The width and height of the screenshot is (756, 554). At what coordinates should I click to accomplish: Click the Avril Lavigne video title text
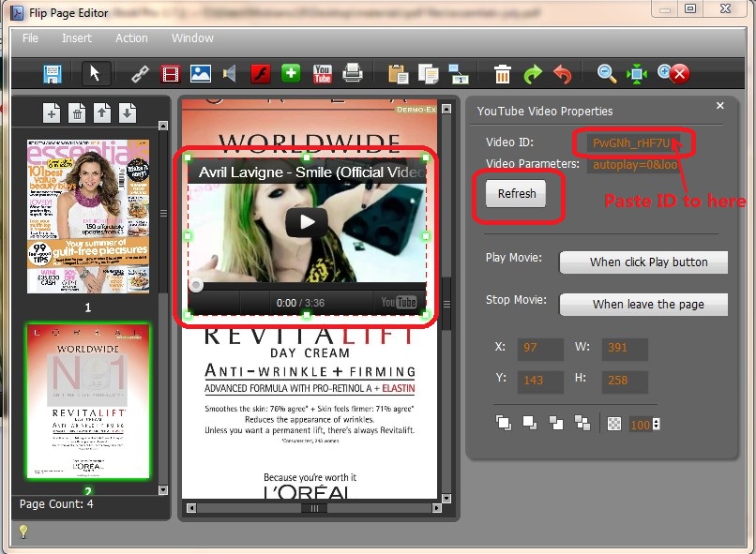(x=311, y=172)
